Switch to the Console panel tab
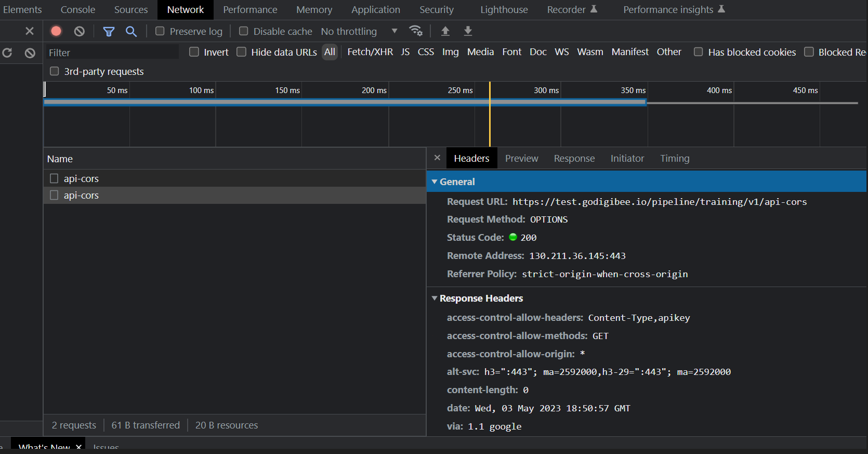Image resolution: width=868 pixels, height=454 pixels. tap(78, 10)
